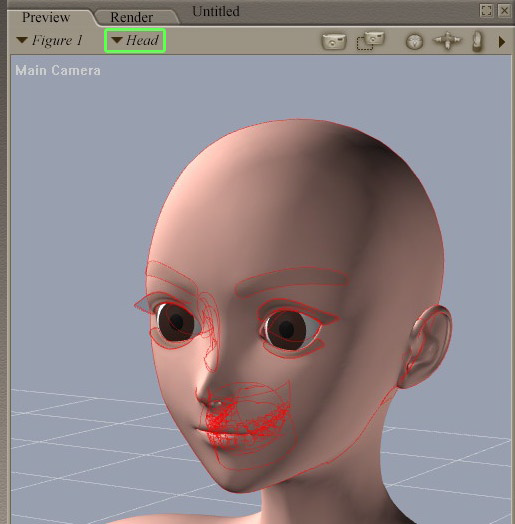This screenshot has width=515, height=524.
Task: Close the Untitled document window
Action: 505,11
